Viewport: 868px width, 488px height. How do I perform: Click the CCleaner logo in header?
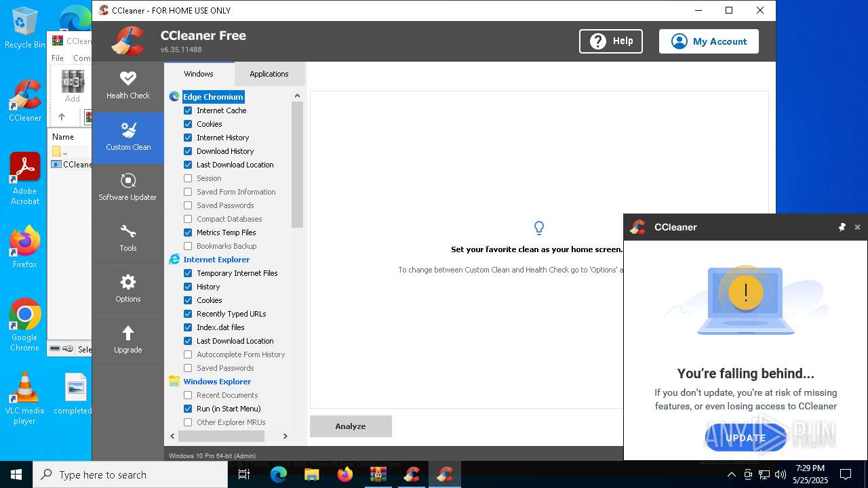128,41
